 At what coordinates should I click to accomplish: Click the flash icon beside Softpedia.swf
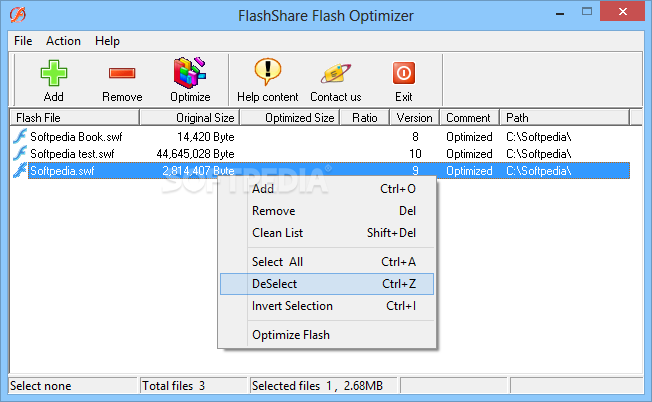tap(20, 170)
